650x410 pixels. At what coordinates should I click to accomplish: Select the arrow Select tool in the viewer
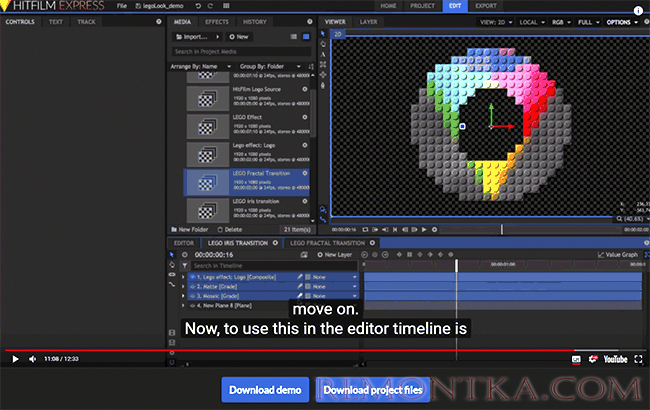[323, 32]
